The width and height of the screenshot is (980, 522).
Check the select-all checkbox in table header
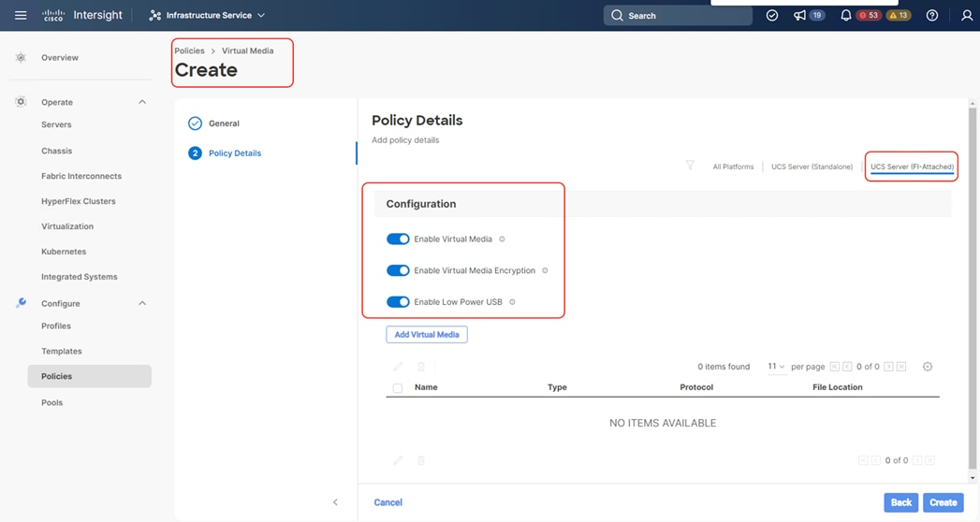coord(398,387)
